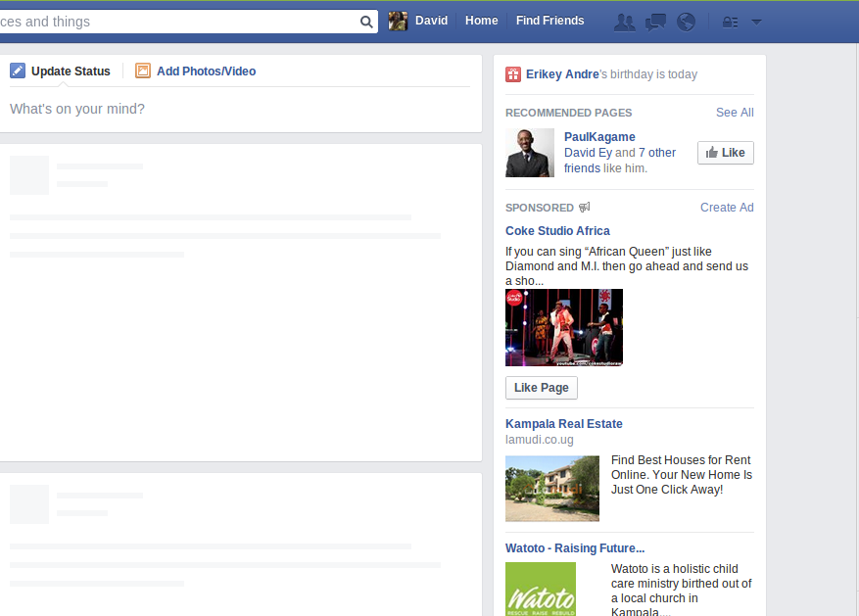Expand the account menu dropdown arrow

click(756, 22)
